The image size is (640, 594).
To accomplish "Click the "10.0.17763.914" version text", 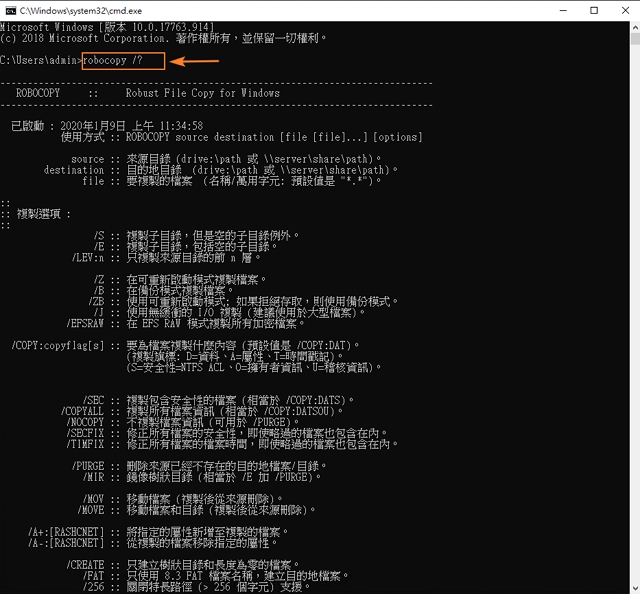I will (x=171, y=27).
